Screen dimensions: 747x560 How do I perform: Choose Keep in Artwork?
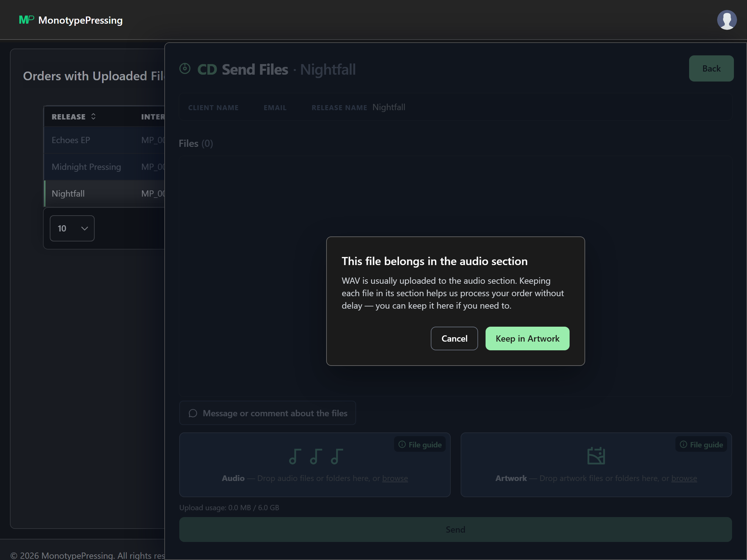(527, 338)
